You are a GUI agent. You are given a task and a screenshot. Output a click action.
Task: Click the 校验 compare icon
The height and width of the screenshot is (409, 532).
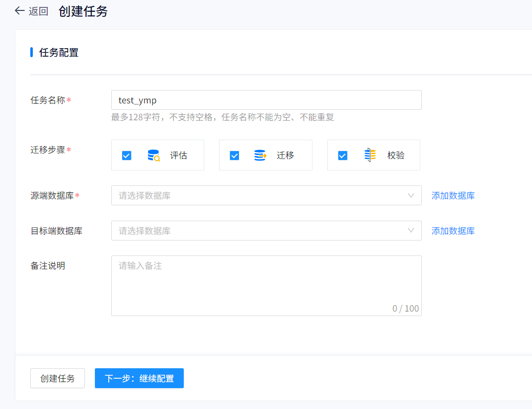tap(370, 155)
